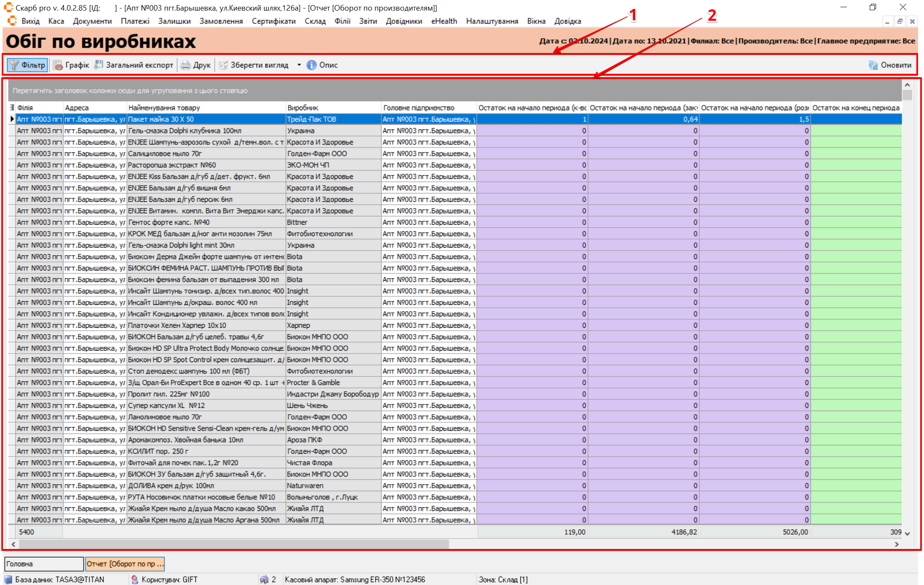Toggle the Фільтр funnel button

click(x=27, y=65)
